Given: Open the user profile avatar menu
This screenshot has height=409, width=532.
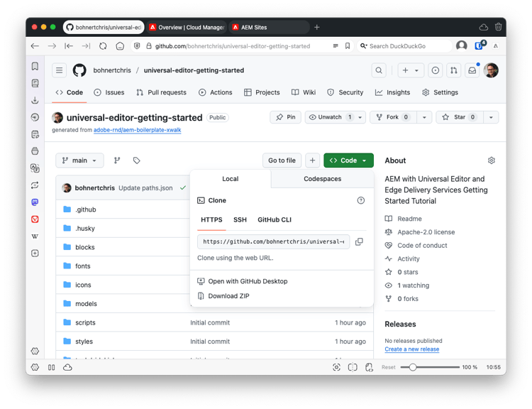Looking at the screenshot, I should click(491, 70).
